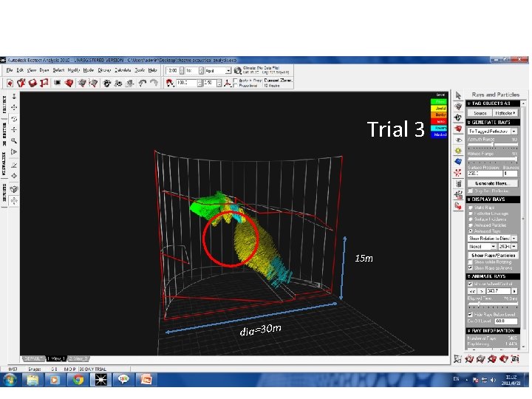
Task: Open Windows Explorer from the taskbar
Action: coord(33,380)
